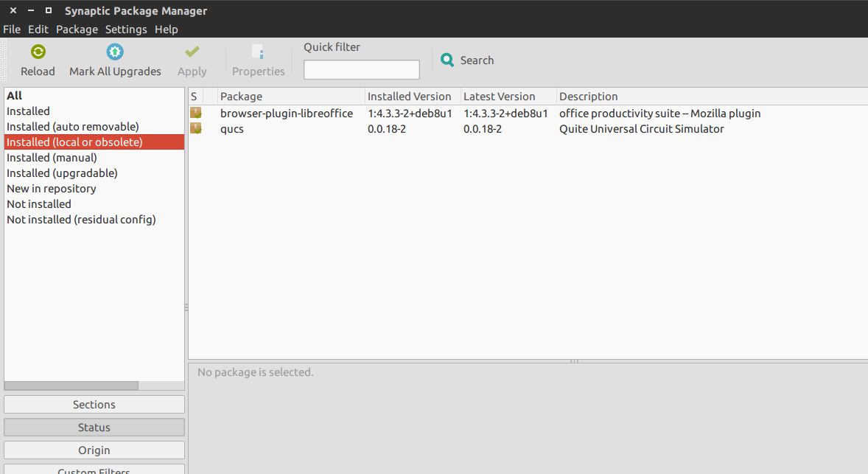Select the Not installed filter
Image resolution: width=868 pixels, height=474 pixels.
pyautogui.click(x=94, y=204)
